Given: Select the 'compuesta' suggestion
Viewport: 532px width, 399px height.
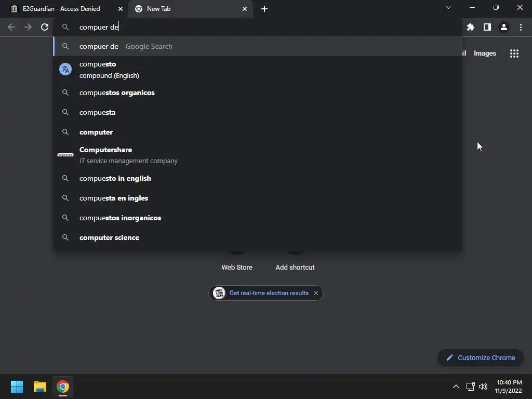Looking at the screenshot, I should tap(258, 112).
